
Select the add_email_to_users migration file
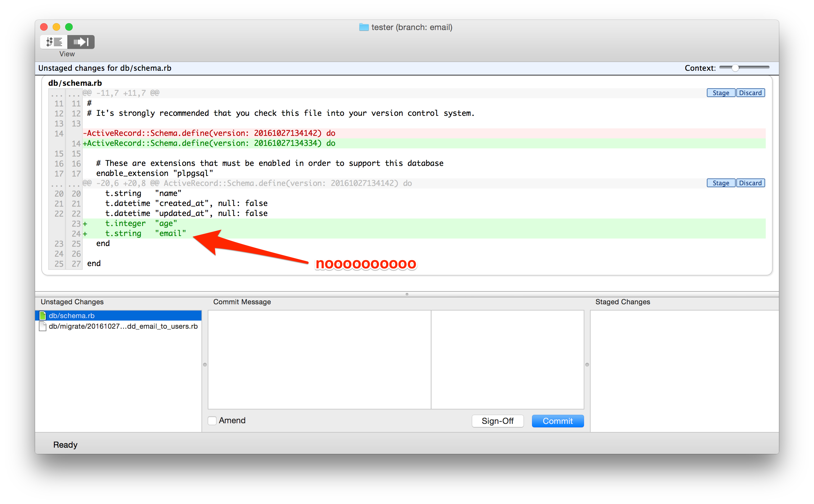(123, 326)
